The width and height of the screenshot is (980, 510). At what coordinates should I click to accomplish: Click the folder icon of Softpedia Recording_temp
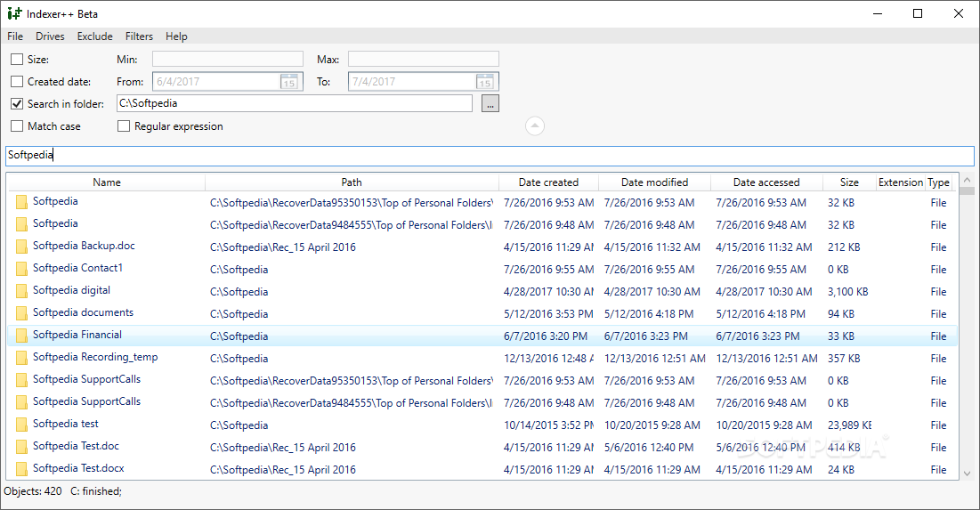coord(22,358)
